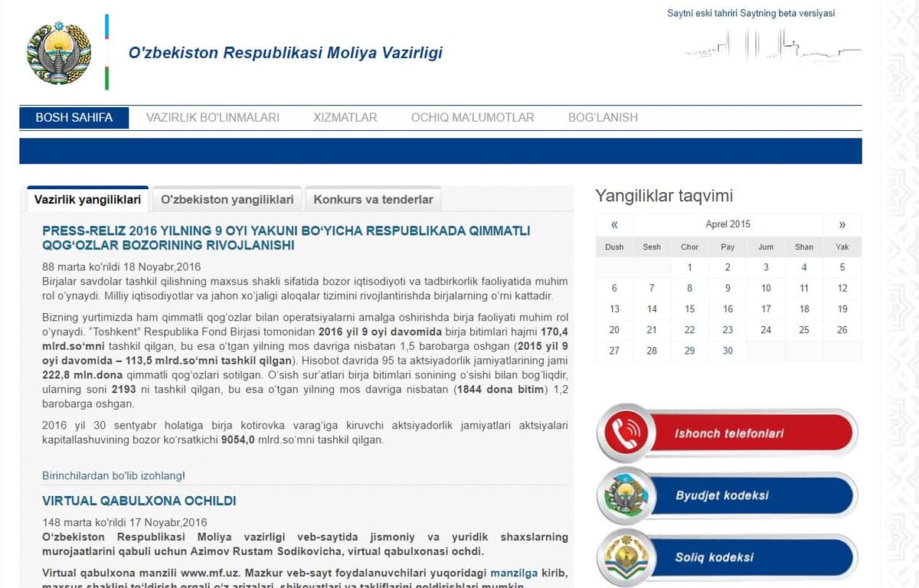This screenshot has width=919, height=588.
Task: Select calendar date 23
Action: [x=728, y=330]
